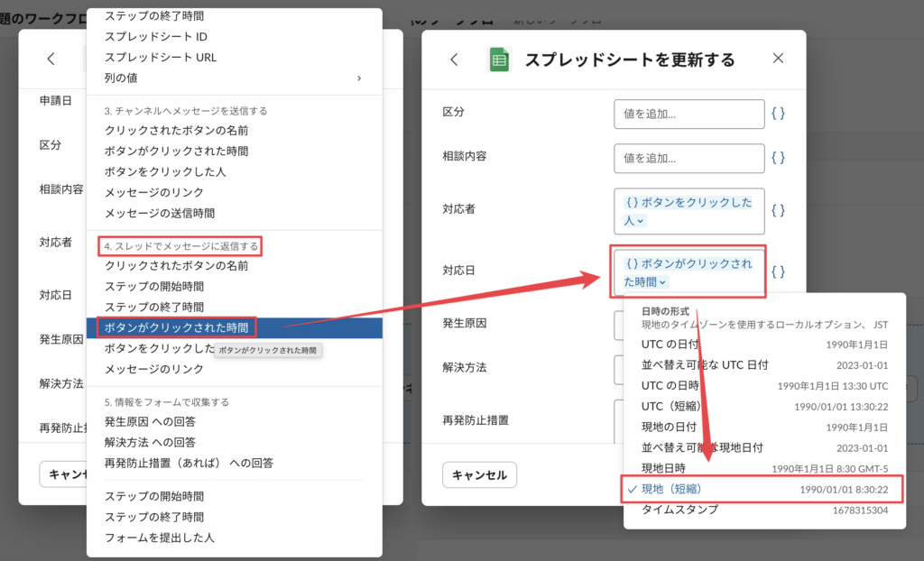924x561 pixels.
Task: Click the green Google Sheets icon
Action: (499, 60)
